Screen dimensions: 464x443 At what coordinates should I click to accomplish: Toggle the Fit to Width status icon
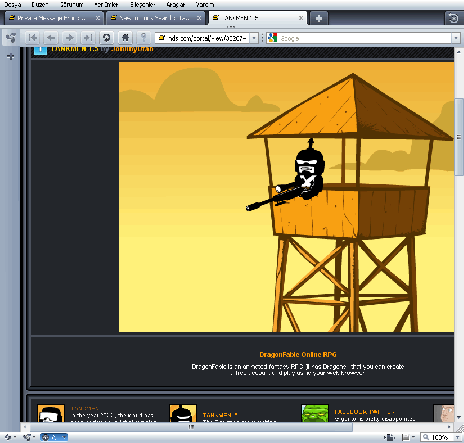[389, 437]
